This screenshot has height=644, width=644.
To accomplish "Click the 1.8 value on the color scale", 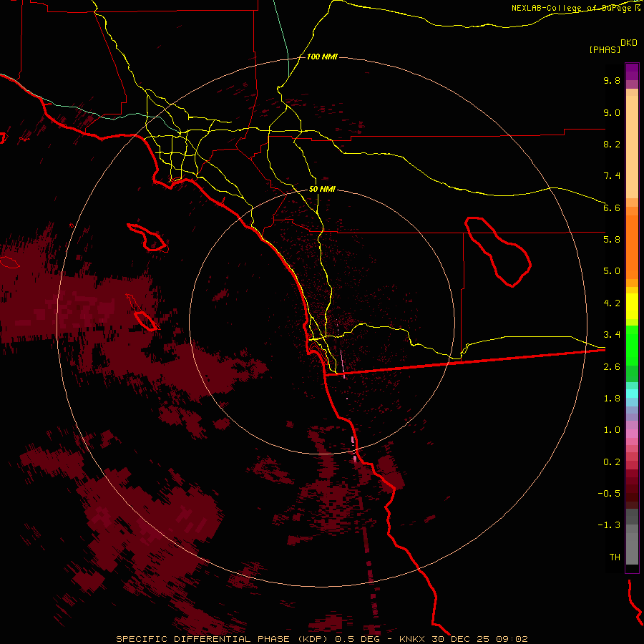I will [x=612, y=399].
